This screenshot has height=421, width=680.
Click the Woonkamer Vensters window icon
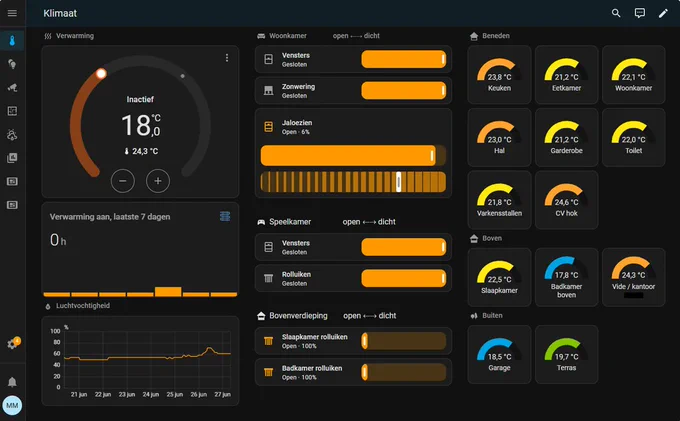click(269, 59)
